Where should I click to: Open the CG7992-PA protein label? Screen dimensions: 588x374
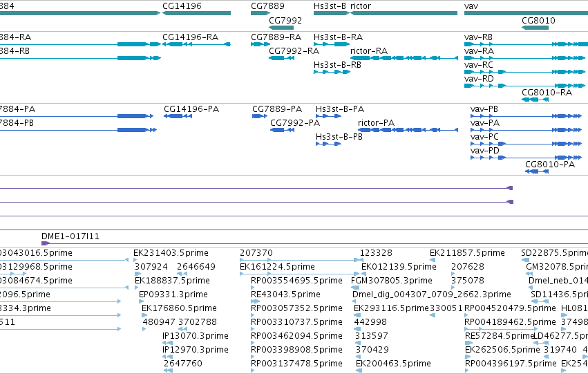pyautogui.click(x=295, y=123)
